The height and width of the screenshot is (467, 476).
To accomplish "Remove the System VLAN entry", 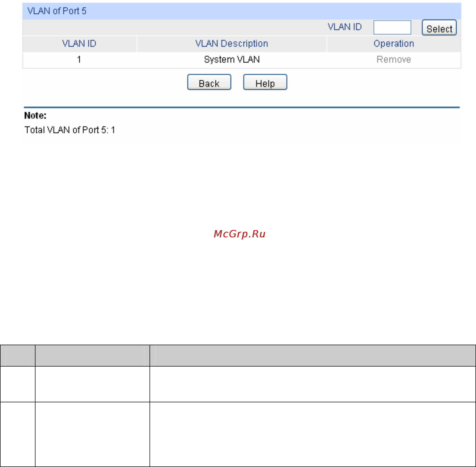I will coord(394,59).
